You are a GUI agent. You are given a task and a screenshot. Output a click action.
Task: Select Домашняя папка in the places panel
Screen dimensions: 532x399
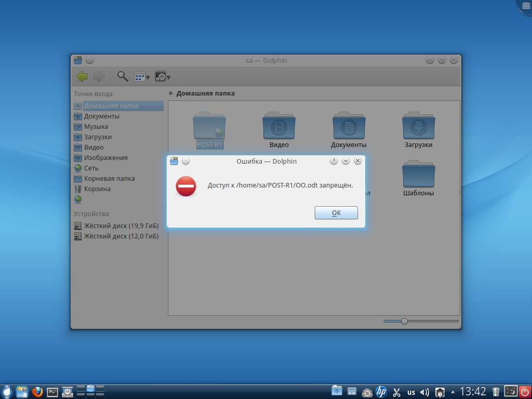click(x=118, y=106)
